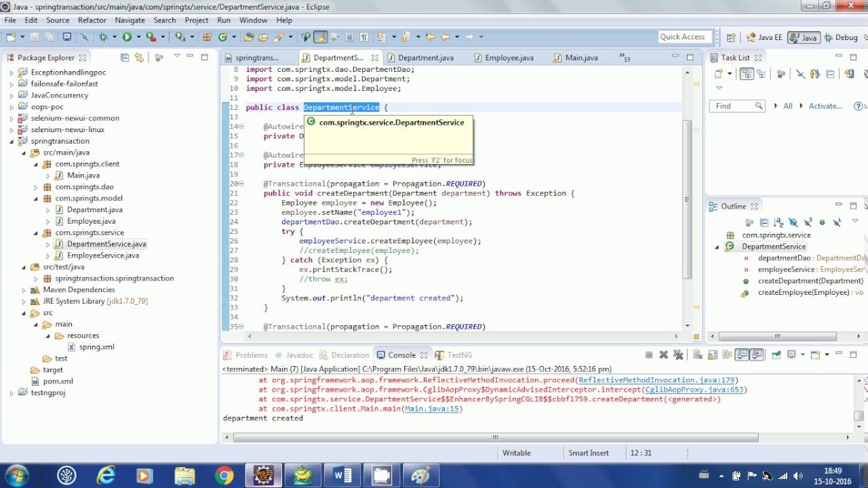Click Remove Launch X icon in Console
Viewport: 868px width, 488px height.
(x=663, y=354)
